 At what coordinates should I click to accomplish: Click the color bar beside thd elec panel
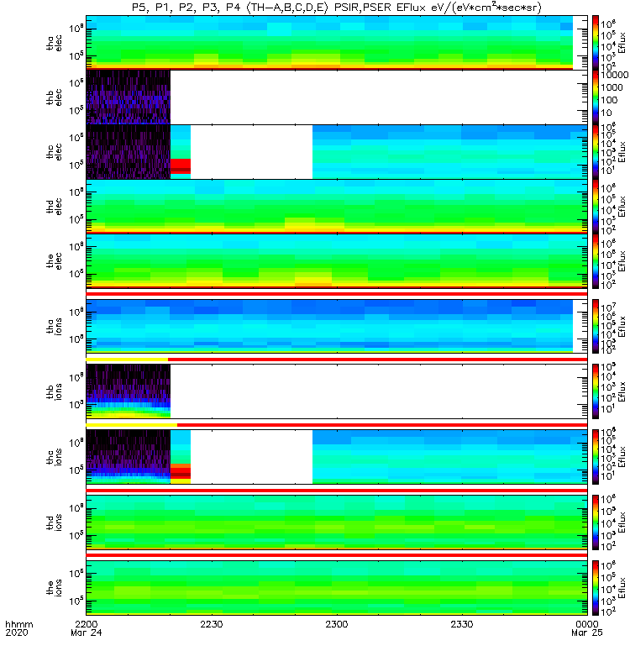(x=596, y=207)
